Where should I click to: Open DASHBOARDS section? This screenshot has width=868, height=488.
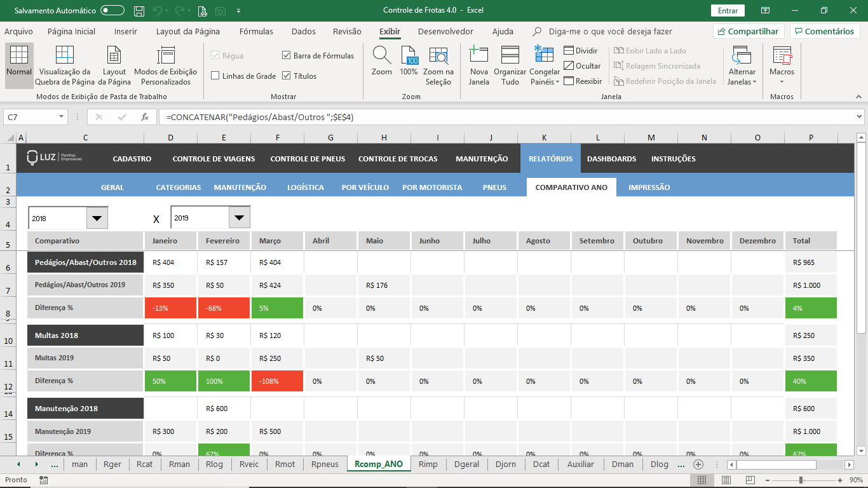point(611,159)
